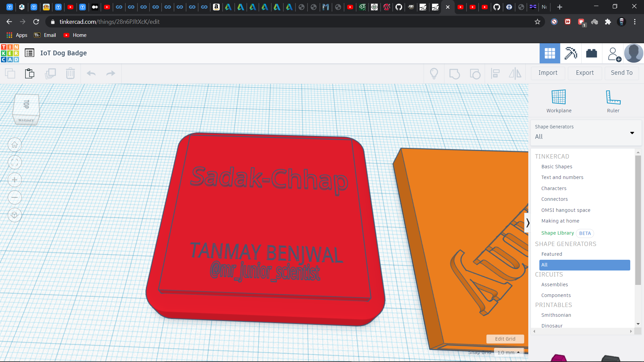The width and height of the screenshot is (644, 362).
Task: Click the Edit Grid button
Action: [505, 339]
